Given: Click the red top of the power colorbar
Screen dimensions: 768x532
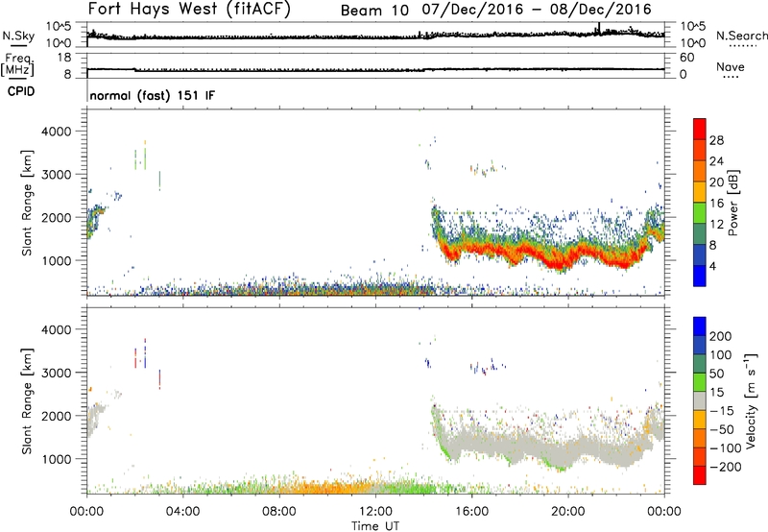Looking at the screenshot, I should click(x=700, y=129).
